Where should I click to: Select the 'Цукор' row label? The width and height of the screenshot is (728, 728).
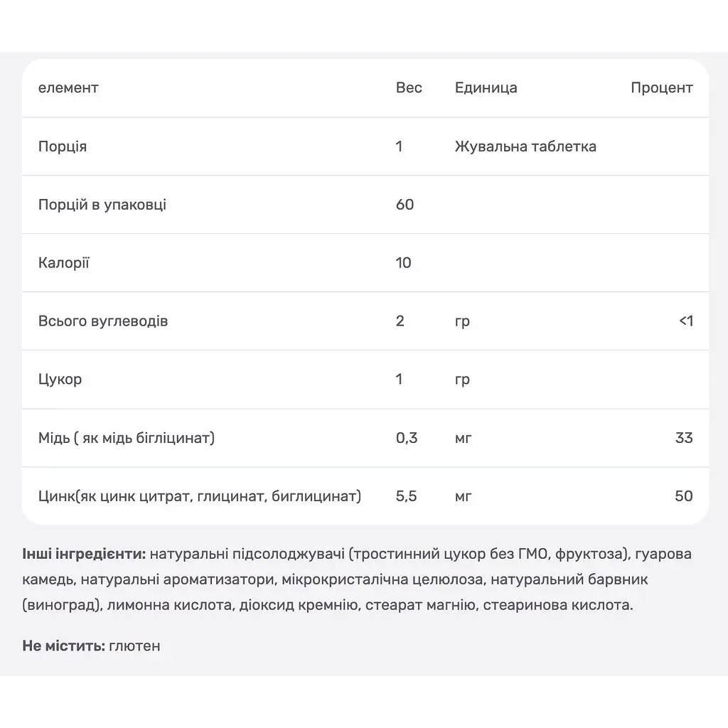tap(60, 380)
